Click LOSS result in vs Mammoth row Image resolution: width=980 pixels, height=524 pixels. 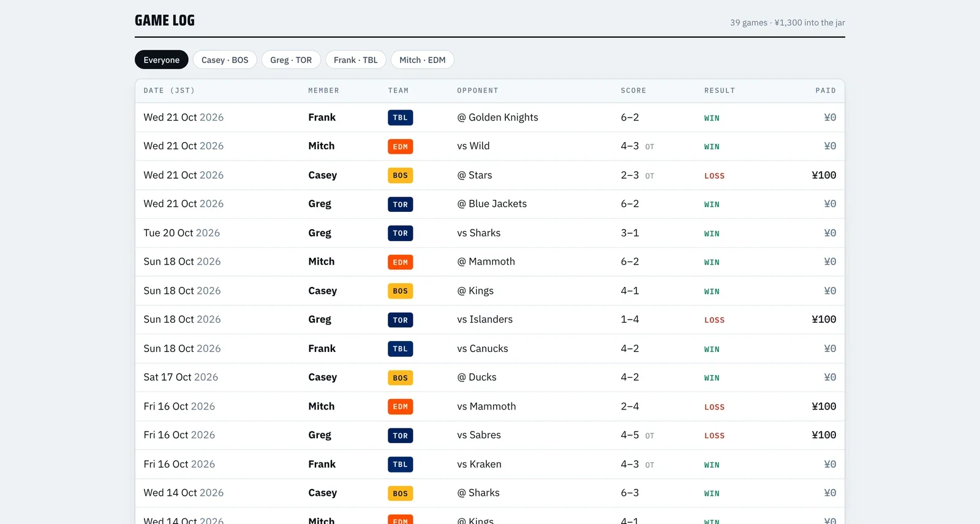tap(714, 407)
